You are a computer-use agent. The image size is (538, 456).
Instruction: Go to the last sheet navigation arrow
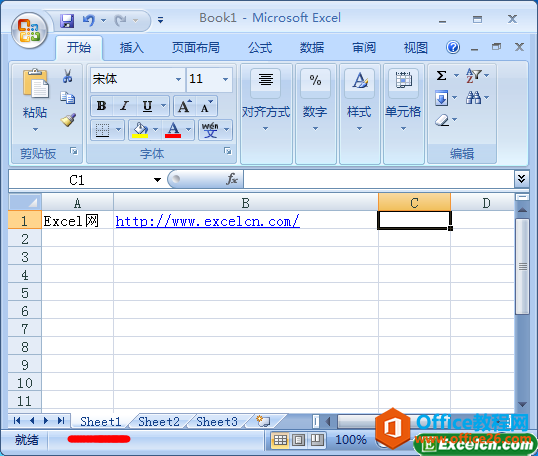click(61, 421)
